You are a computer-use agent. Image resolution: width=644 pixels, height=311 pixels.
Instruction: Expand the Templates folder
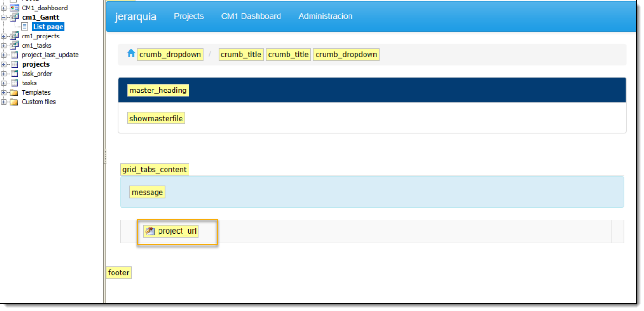pos(4,92)
